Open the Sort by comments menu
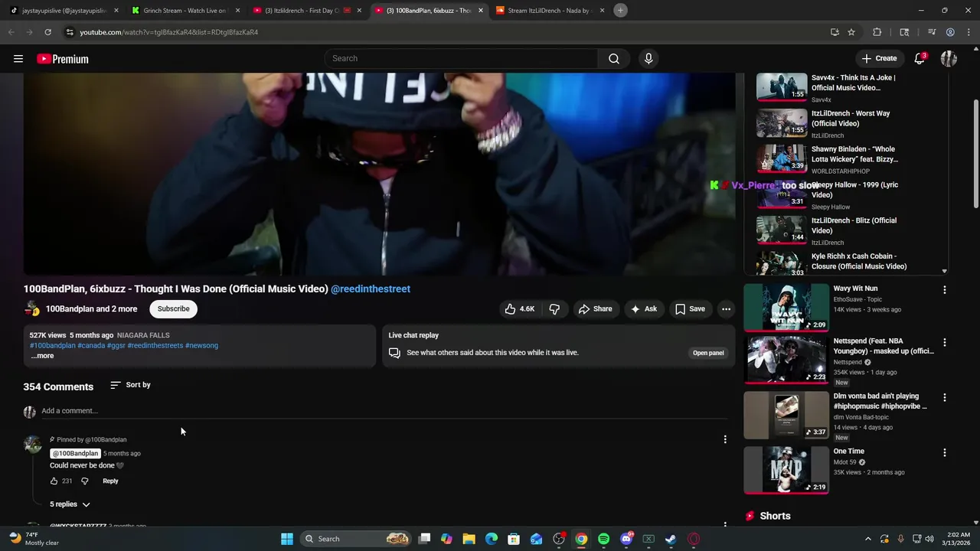980x551 pixels. tap(130, 385)
